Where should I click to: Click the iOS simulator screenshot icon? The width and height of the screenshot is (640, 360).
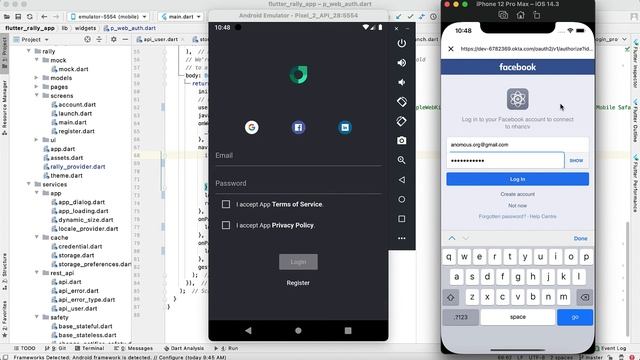pos(503,15)
